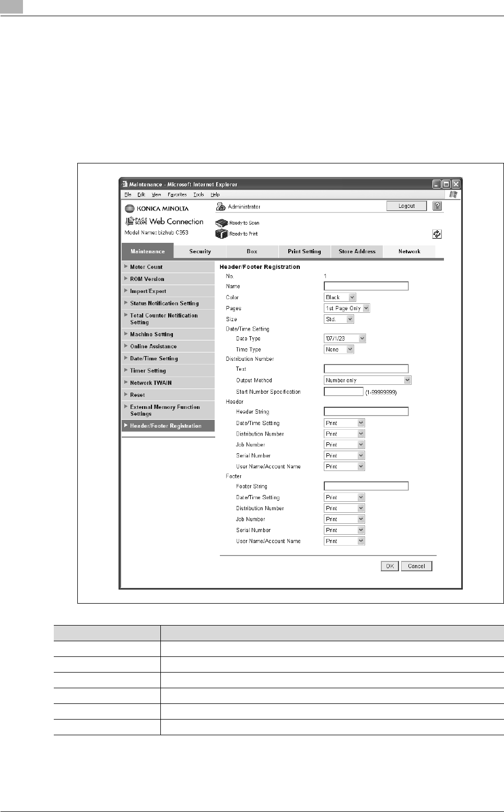Switch to the Network tab

pos(409,251)
